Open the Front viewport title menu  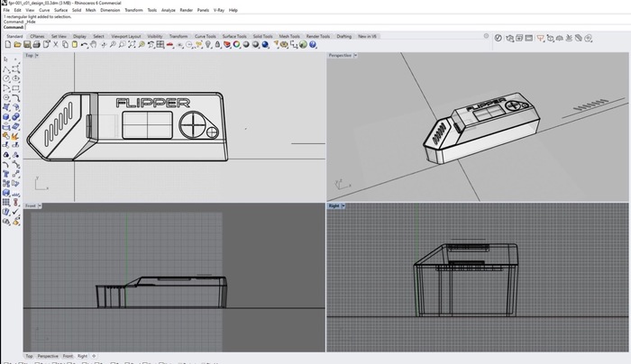tap(31, 206)
